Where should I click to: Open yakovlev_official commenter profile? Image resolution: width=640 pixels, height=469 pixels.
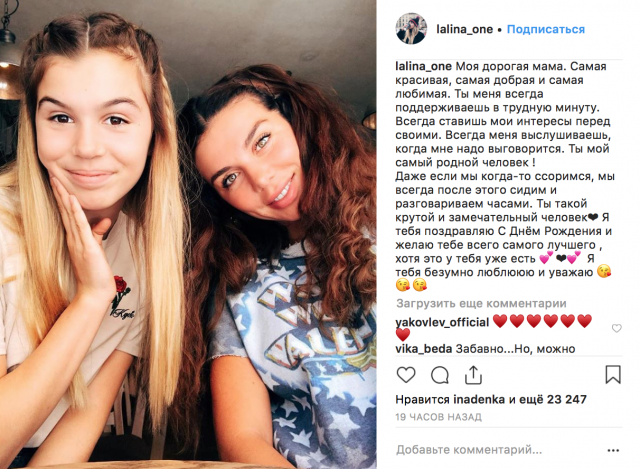(x=442, y=322)
